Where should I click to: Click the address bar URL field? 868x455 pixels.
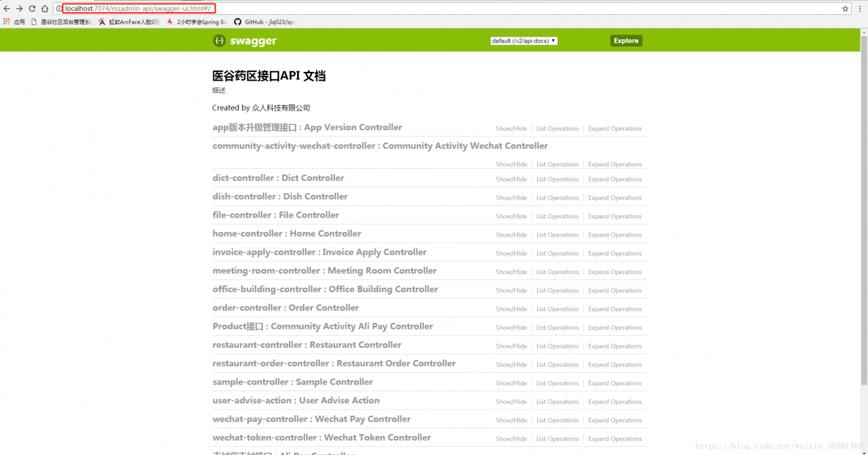tap(448, 9)
